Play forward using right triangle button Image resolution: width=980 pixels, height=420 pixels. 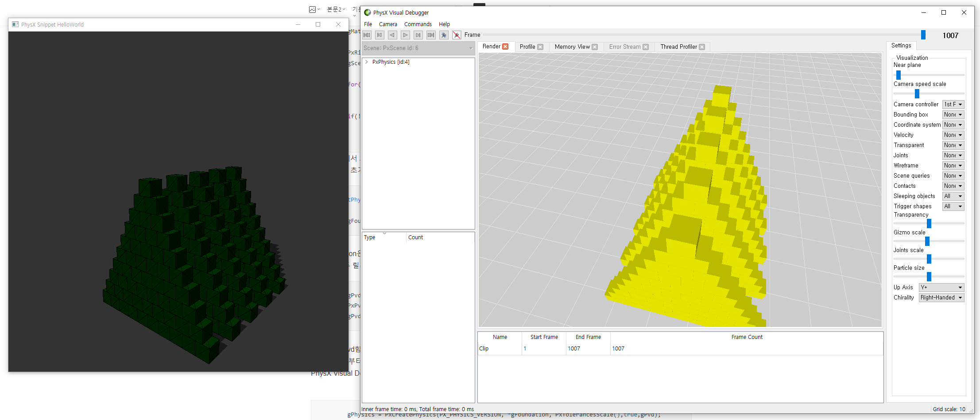coord(405,35)
